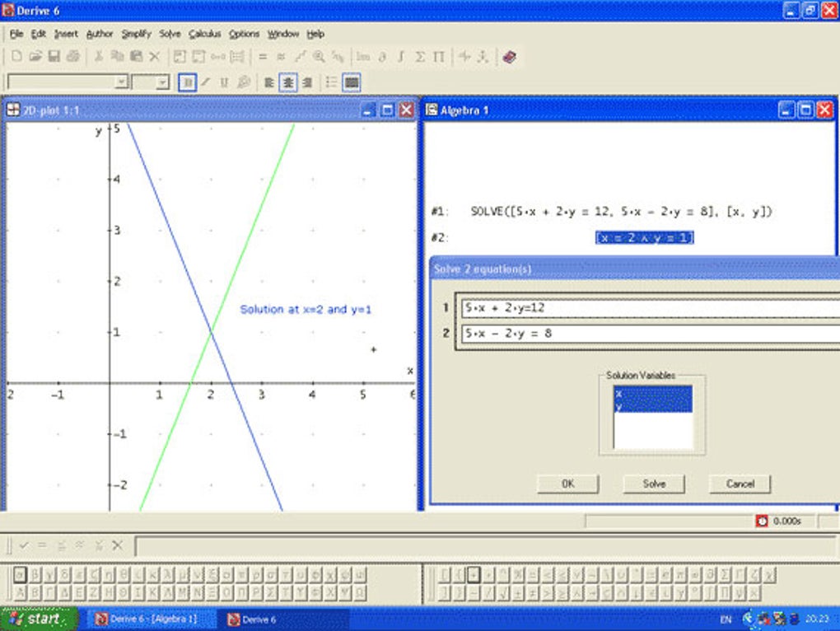Viewport: 840px width, 631px height.
Task: Maximize the 2D-plot 1:1 window
Action: click(387, 110)
